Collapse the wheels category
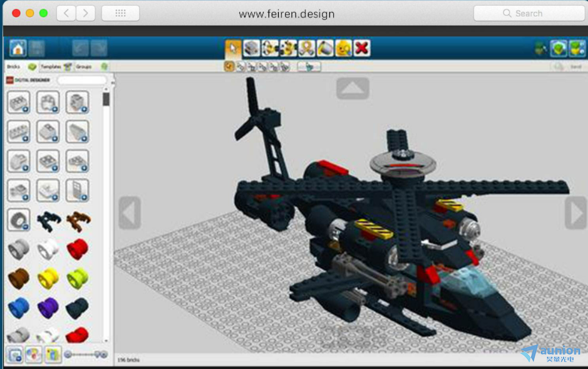The width and height of the screenshot is (588, 369). pyautogui.click(x=18, y=220)
